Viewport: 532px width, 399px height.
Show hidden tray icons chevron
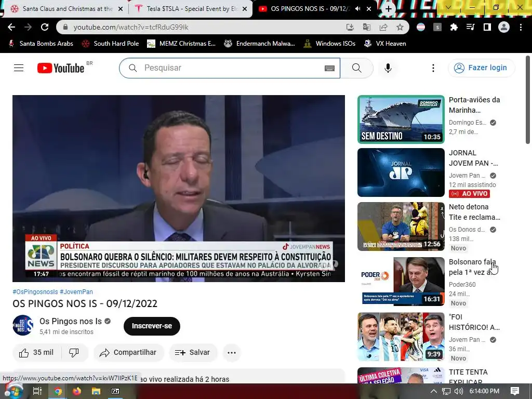coord(434,391)
